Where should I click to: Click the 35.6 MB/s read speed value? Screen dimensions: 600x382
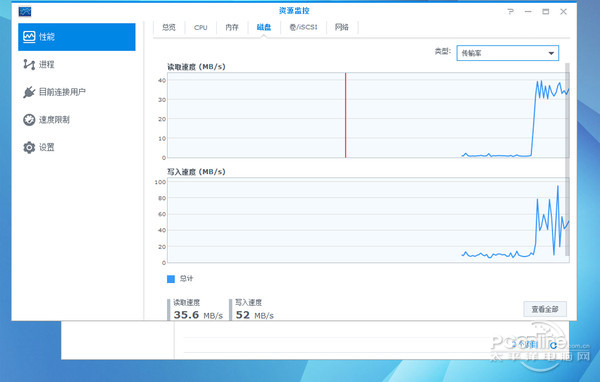pyautogui.click(x=198, y=315)
